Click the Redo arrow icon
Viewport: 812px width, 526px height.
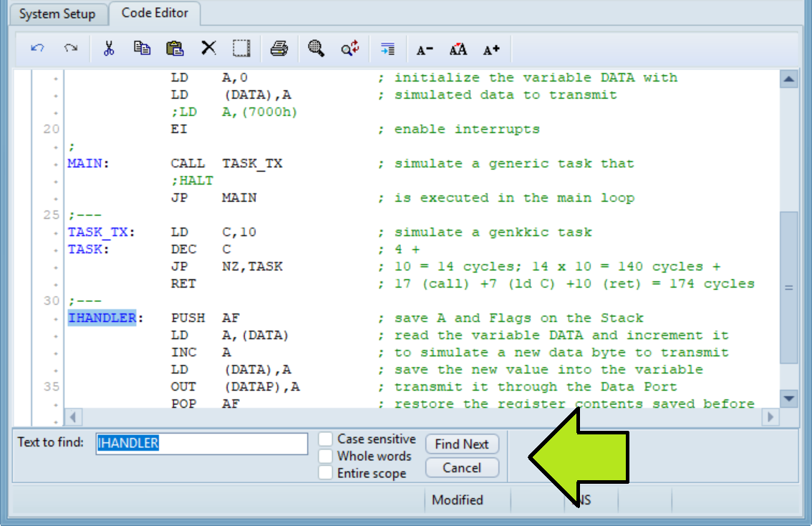(71, 49)
